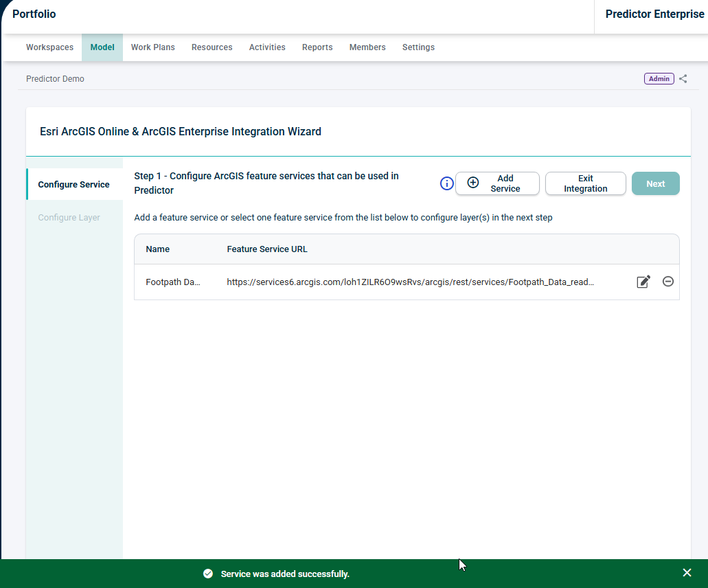Screen dimensions: 708x588
Task: Click Exit Integration
Action: (585, 183)
